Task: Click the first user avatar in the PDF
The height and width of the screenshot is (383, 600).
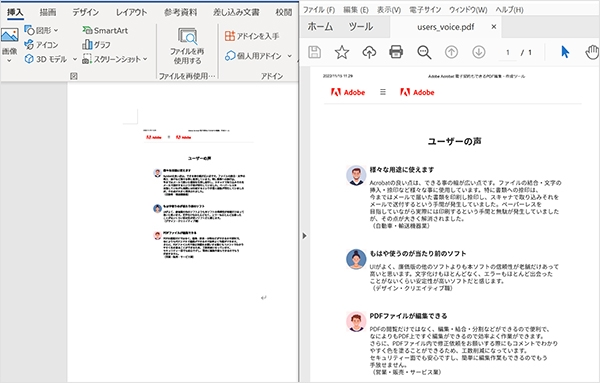Action: click(x=356, y=176)
